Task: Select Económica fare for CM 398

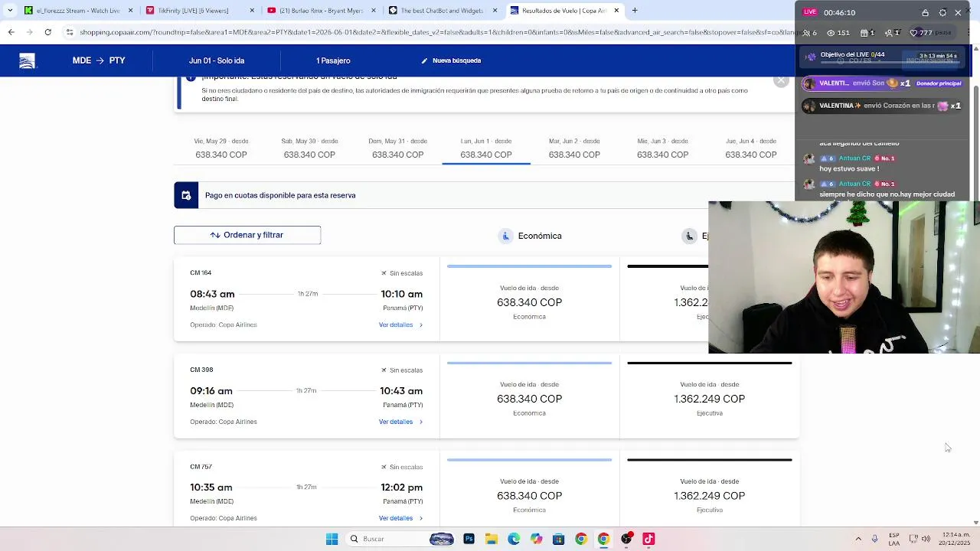Action: point(529,396)
